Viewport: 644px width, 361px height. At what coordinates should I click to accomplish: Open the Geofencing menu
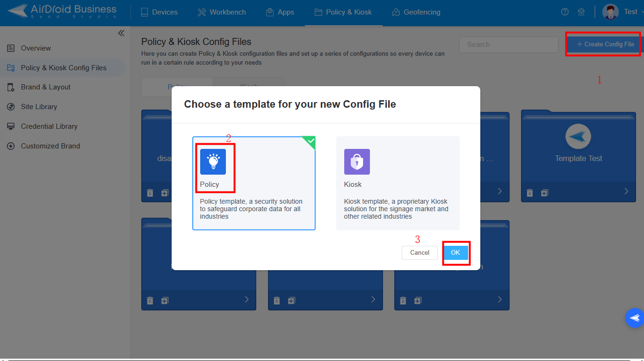click(x=416, y=12)
